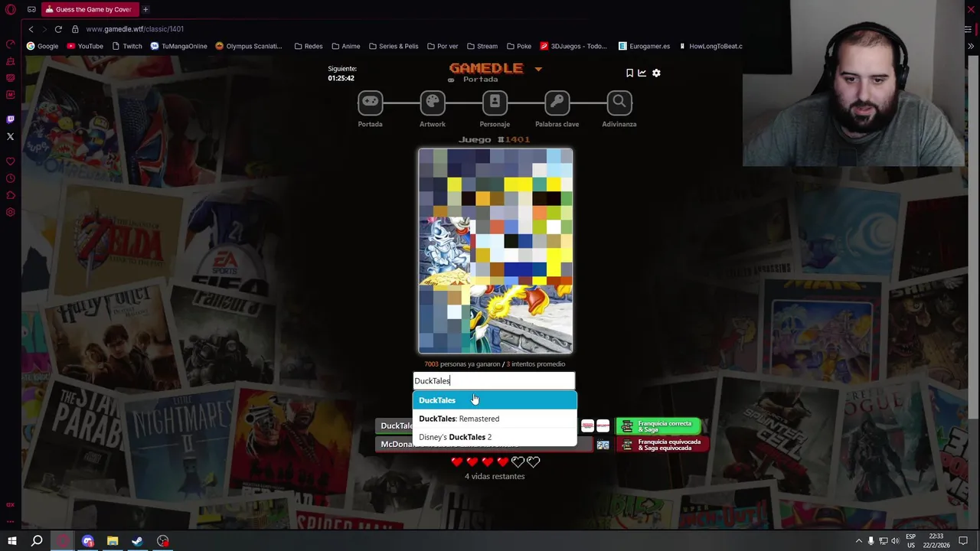Screen dimensions: 980x551
Task: Select the Guess the Game by Cover tab
Action: (x=88, y=9)
